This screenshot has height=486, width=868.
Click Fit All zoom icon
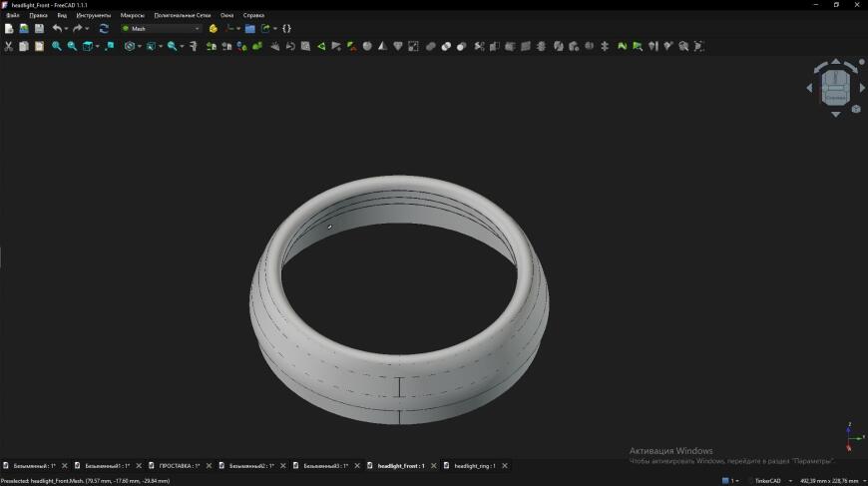57,47
